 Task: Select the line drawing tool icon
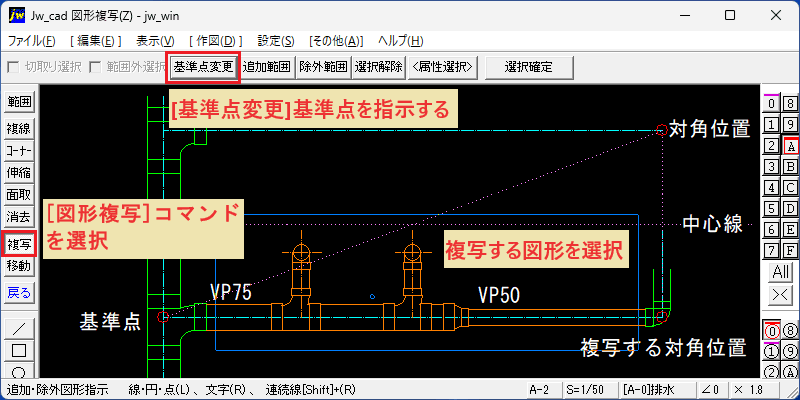(x=19, y=329)
